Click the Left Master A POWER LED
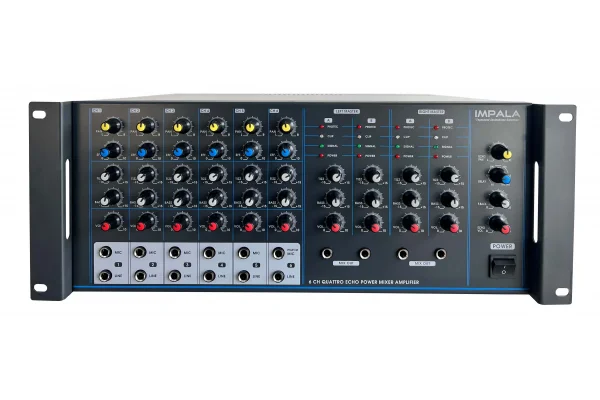600x400 pixels. tap(322, 155)
